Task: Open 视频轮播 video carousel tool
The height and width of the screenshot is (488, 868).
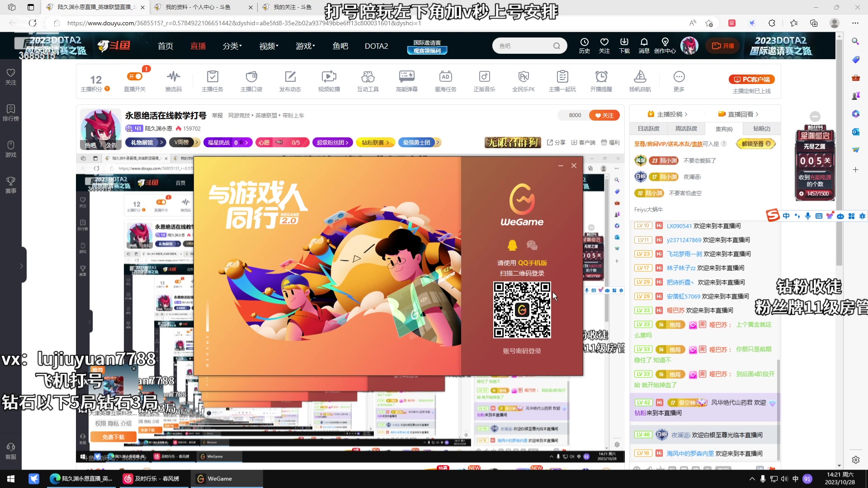Action: point(329,81)
